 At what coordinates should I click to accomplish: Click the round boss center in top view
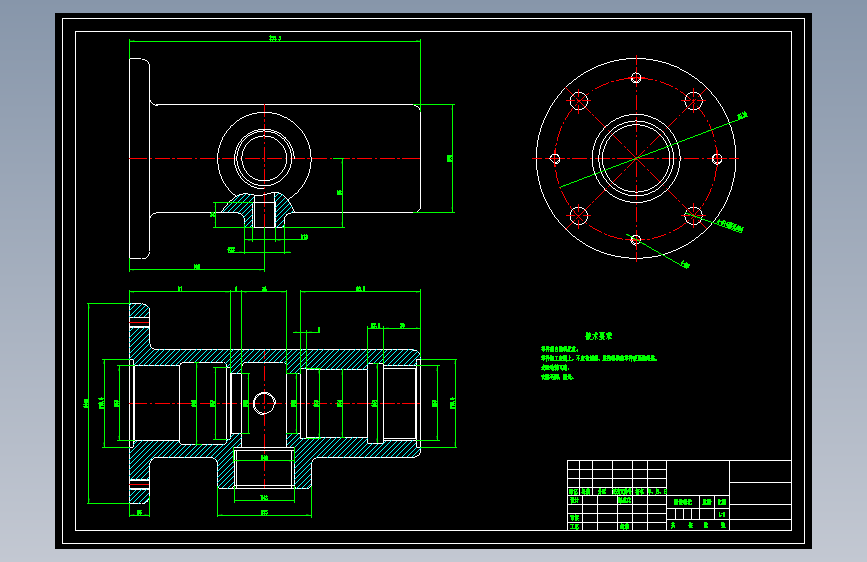264,158
